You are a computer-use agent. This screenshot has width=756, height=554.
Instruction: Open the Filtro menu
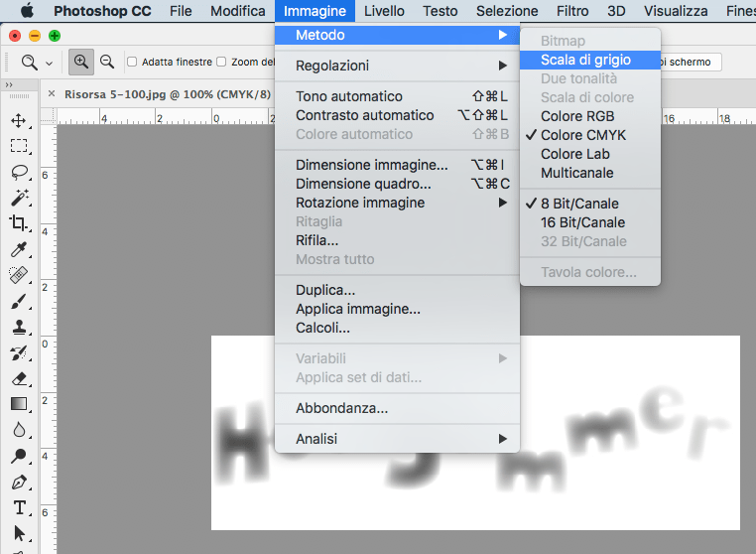click(x=572, y=11)
